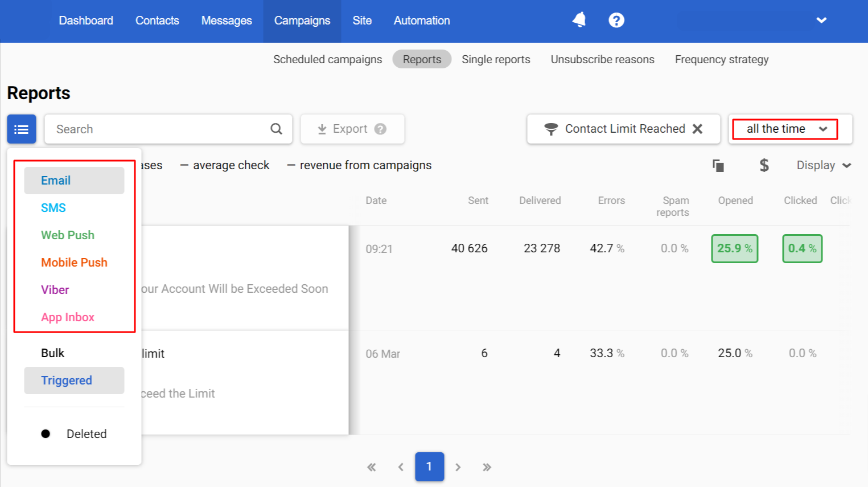Expand the account menu chevron in header
This screenshot has height=487, width=868.
click(821, 21)
